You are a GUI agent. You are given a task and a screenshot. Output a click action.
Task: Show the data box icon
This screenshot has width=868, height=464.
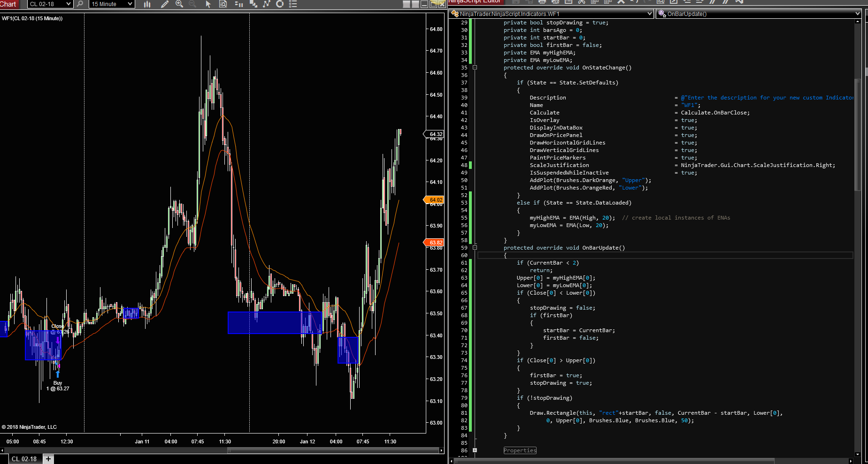click(223, 4)
